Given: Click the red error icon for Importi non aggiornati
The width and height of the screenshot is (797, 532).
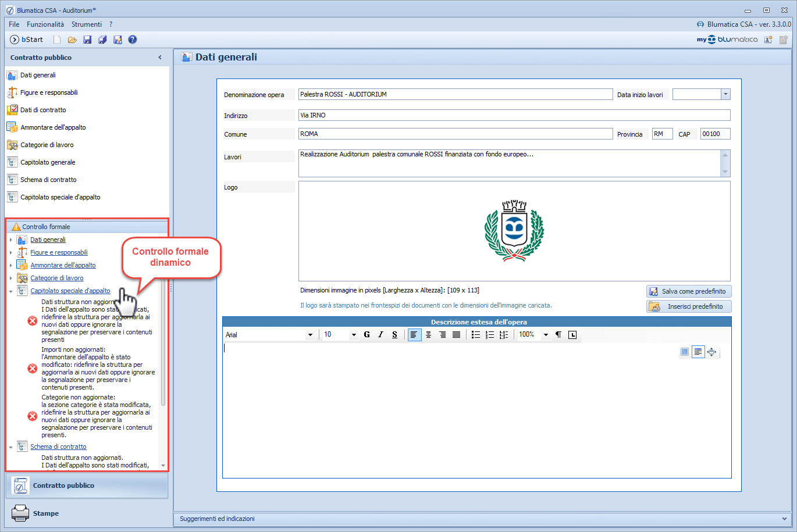Looking at the screenshot, I should pos(33,368).
